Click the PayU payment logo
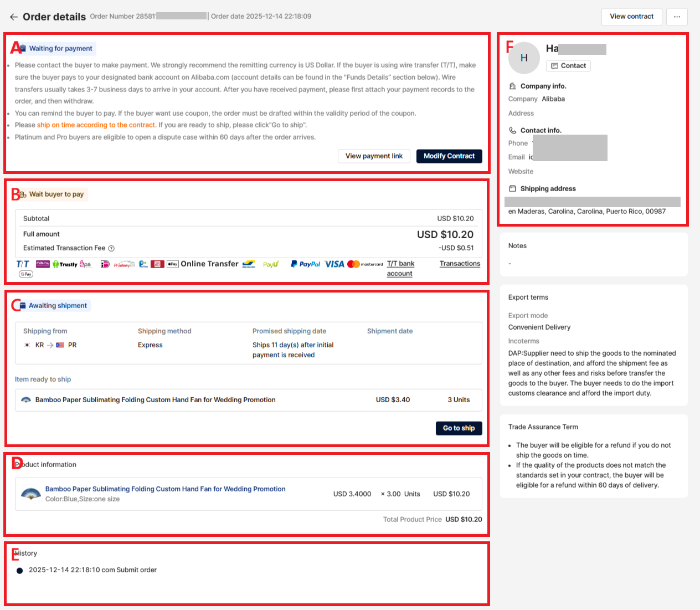Image resolution: width=700 pixels, height=610 pixels. [271, 264]
